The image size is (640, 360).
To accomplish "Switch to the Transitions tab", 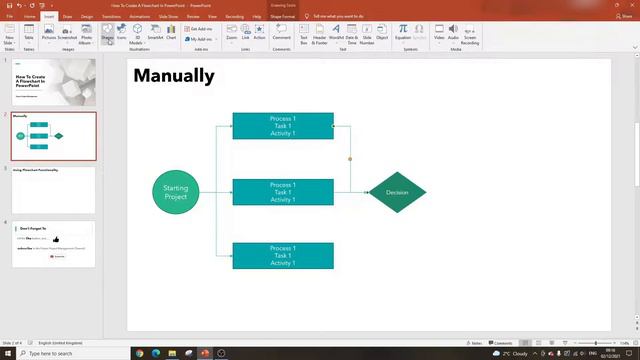I will click(x=111, y=17).
